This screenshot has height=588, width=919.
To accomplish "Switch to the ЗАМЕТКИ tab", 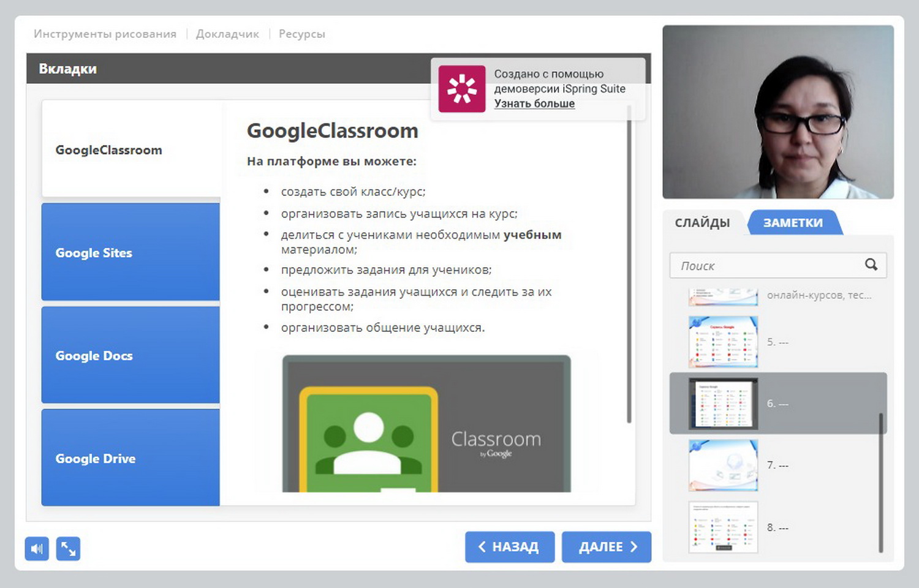I will click(x=793, y=223).
